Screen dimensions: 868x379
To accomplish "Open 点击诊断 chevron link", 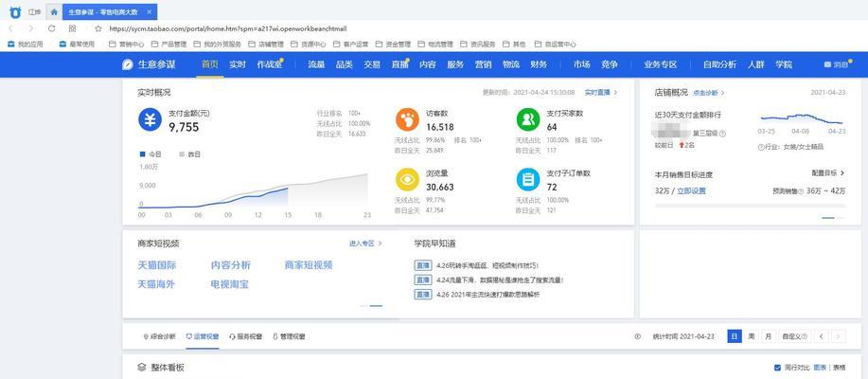I will tap(709, 93).
